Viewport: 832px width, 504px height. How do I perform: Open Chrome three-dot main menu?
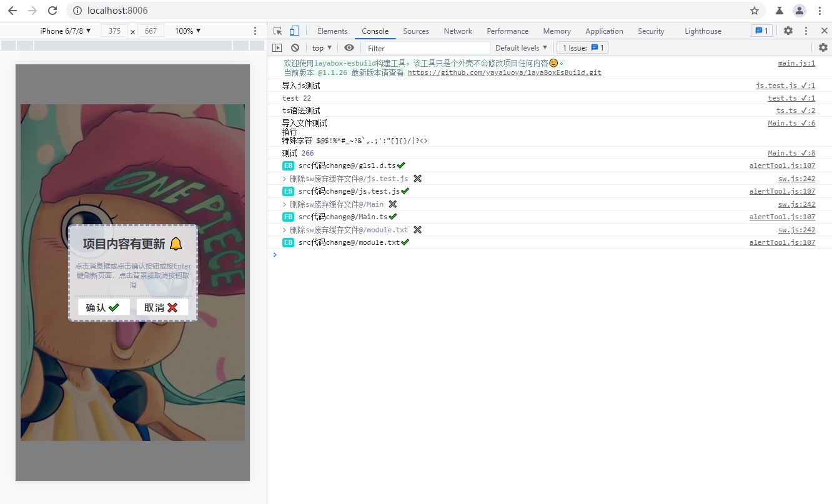click(x=820, y=11)
